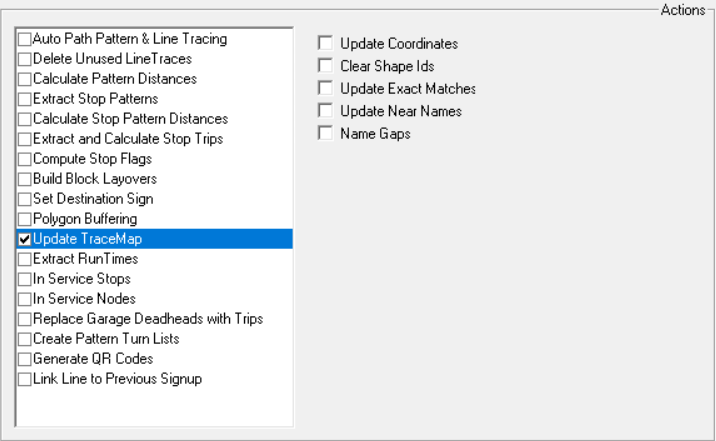Check Build Block Layovers action
The image size is (716, 441).
coord(25,179)
